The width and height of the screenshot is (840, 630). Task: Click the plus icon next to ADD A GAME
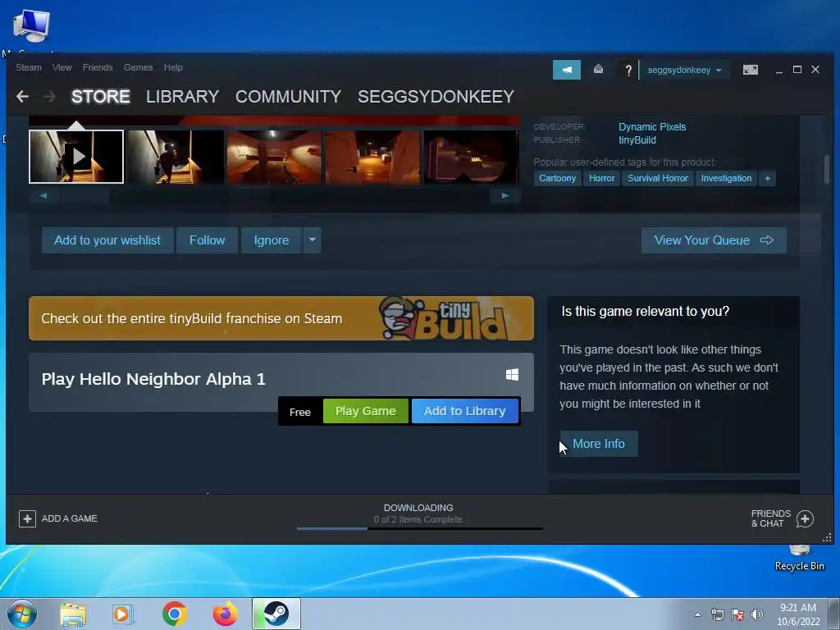click(x=27, y=518)
